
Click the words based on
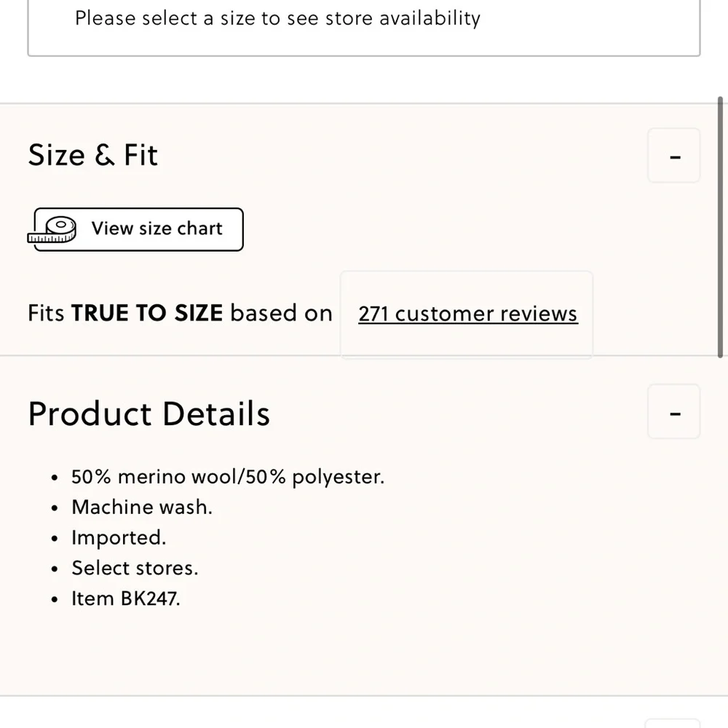point(282,313)
